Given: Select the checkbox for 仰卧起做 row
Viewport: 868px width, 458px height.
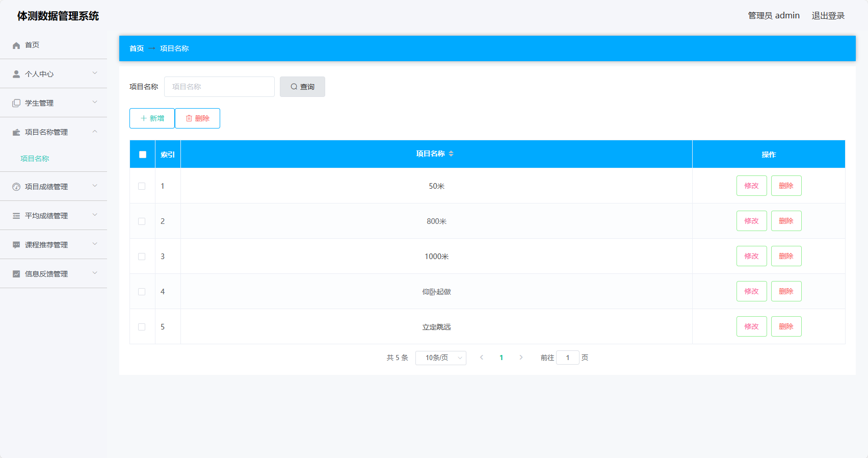Looking at the screenshot, I should coord(142,292).
